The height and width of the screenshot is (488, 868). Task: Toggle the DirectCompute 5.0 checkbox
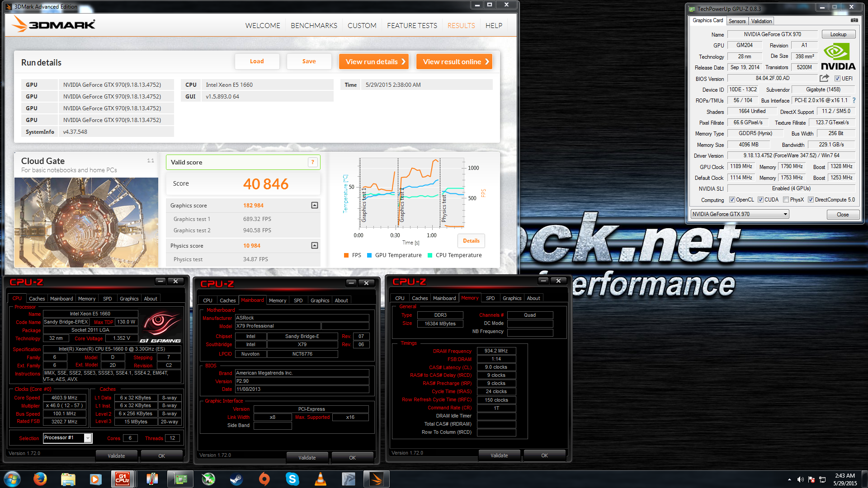tap(811, 200)
